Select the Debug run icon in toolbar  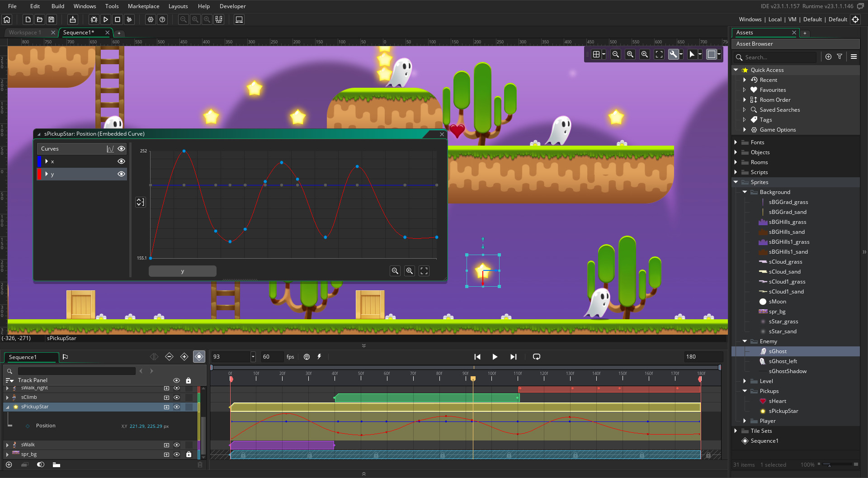coord(94,19)
